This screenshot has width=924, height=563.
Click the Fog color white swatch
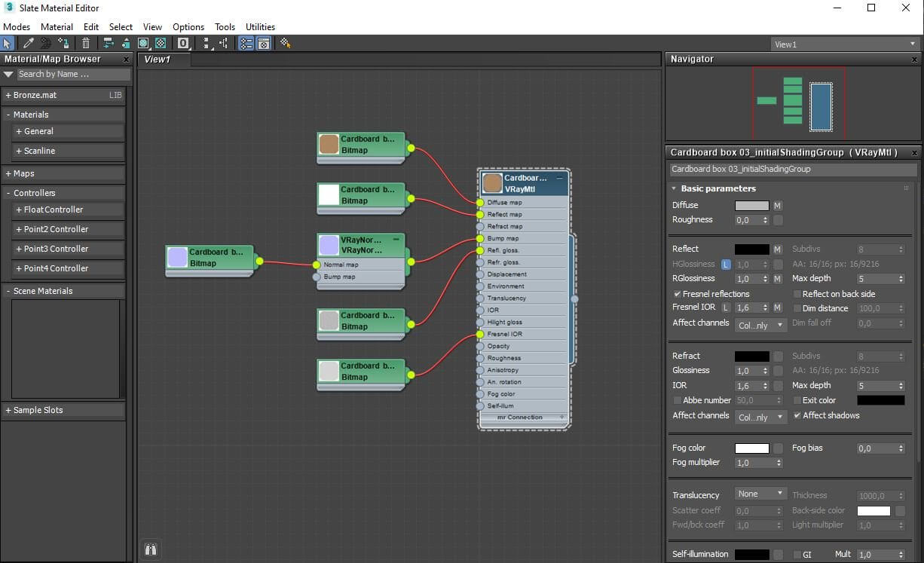[x=751, y=448]
